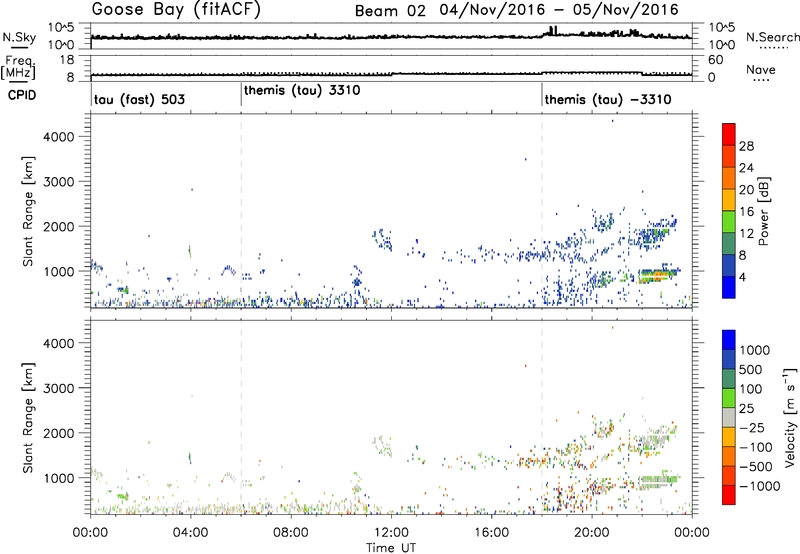The image size is (800, 554).
Task: Click the lower panel 'Slant Range [km]' label
Action: point(28,418)
